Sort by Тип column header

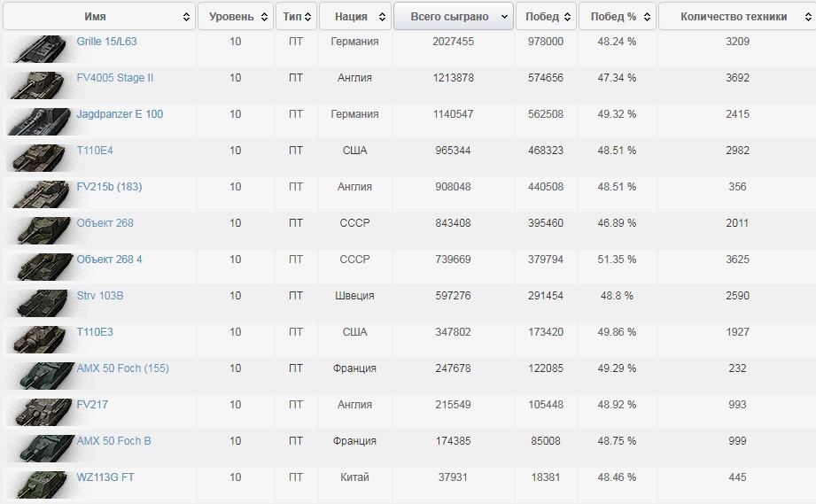click(292, 17)
